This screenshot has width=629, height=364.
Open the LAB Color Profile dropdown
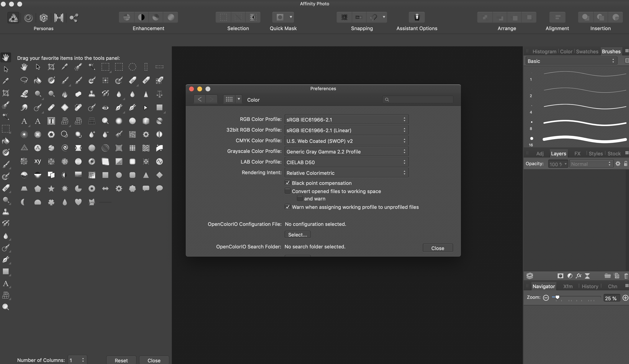tap(346, 162)
